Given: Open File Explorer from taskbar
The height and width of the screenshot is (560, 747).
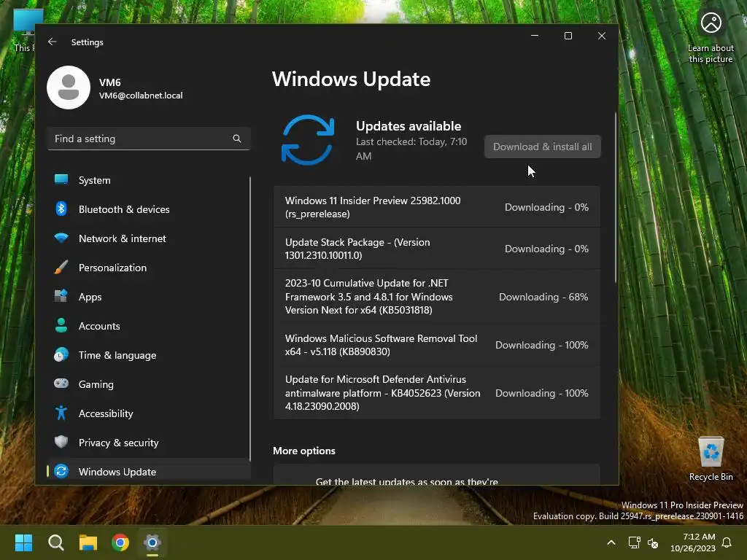Looking at the screenshot, I should [x=88, y=542].
